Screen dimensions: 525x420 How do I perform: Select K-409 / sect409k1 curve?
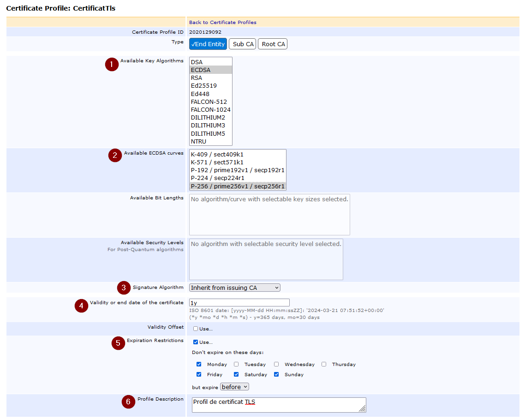(217, 155)
